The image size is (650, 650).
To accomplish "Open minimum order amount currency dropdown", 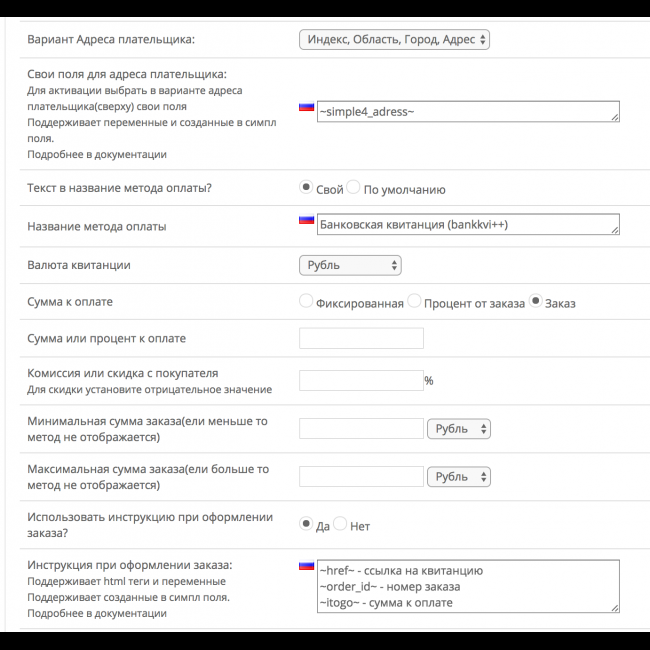I will pyautogui.click(x=458, y=429).
